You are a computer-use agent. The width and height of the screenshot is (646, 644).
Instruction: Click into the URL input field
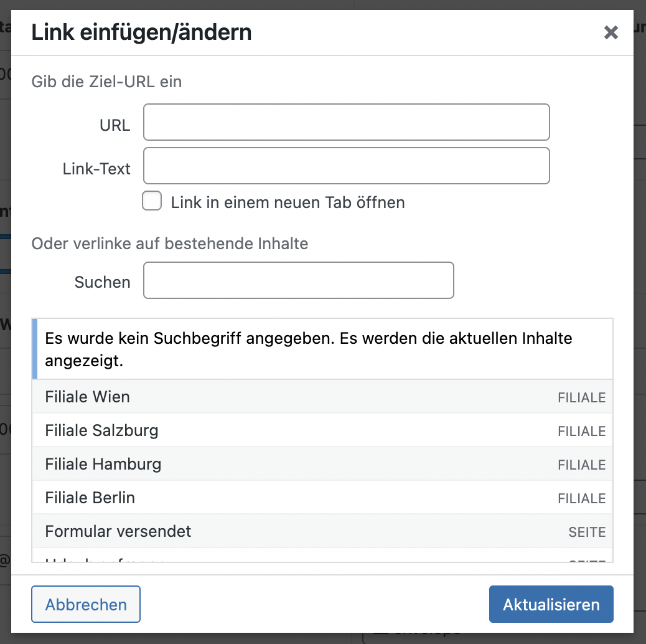coord(346,123)
